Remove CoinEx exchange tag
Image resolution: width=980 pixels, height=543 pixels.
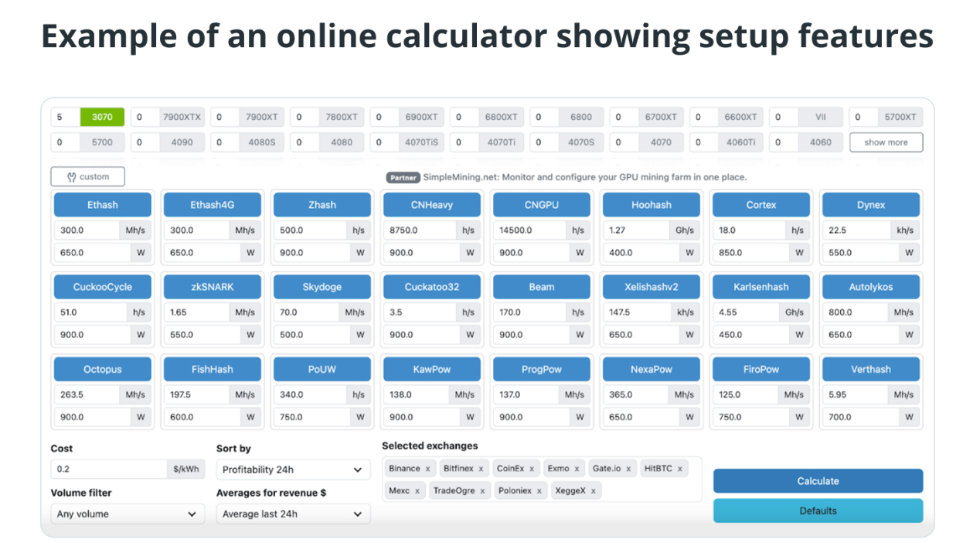532,469
